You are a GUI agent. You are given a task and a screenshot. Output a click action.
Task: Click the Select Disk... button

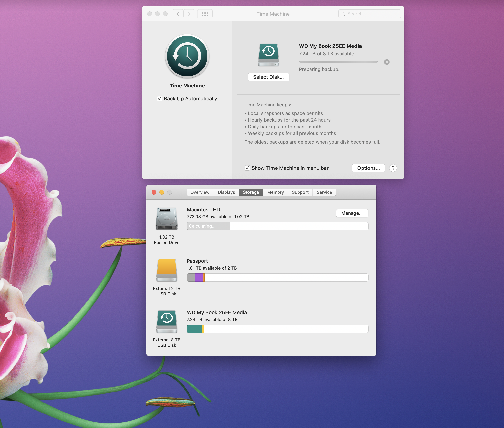[268, 77]
